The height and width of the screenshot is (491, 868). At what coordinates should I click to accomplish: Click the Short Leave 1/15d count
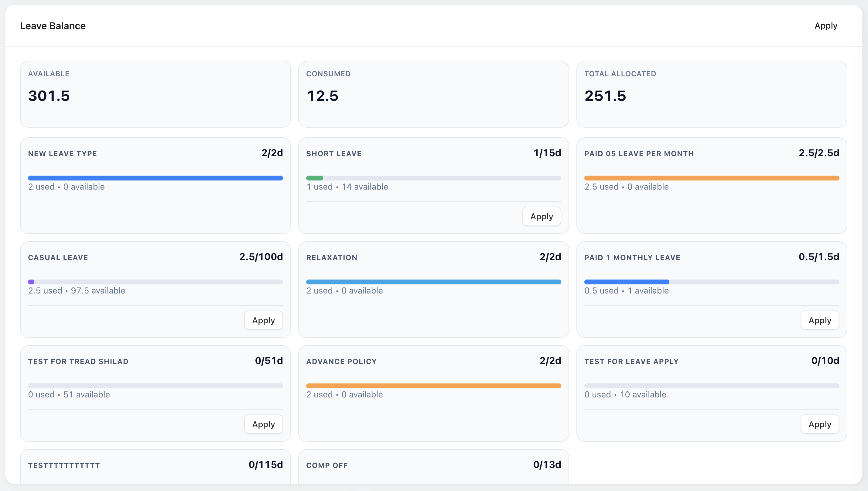click(x=547, y=153)
